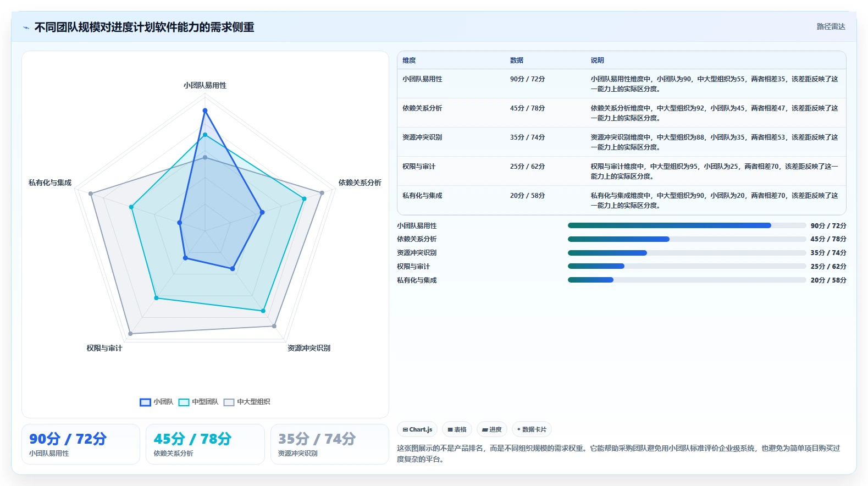Click the 权限与审计 progress bar
The height and width of the screenshot is (486, 868).
pos(687,266)
